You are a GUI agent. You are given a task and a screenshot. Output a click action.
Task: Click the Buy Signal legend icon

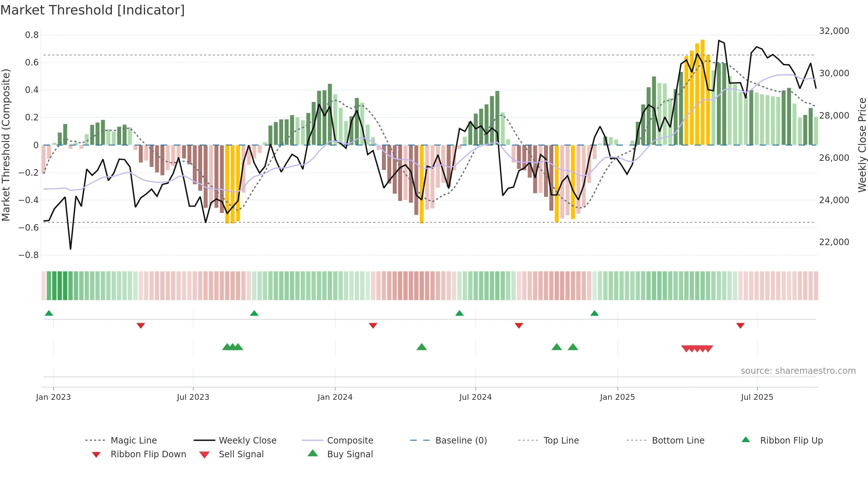(x=313, y=453)
